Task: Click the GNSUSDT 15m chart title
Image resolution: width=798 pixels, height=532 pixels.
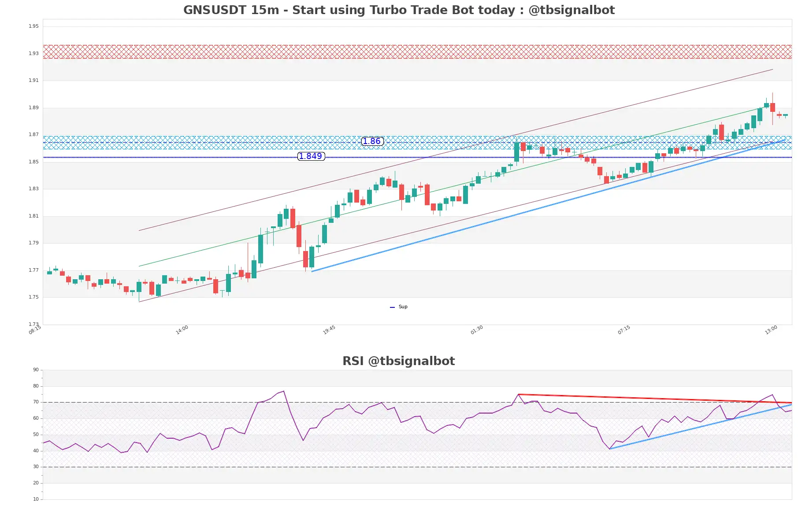Action: [x=399, y=10]
